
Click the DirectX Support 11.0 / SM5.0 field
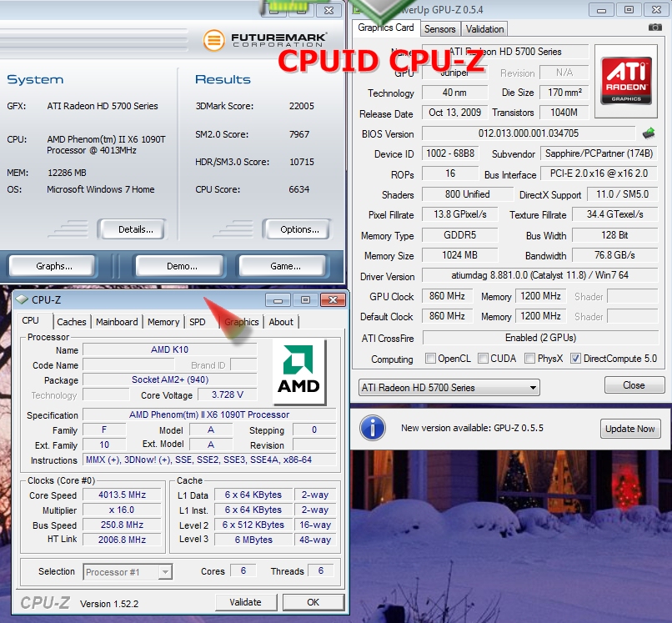[x=622, y=194]
